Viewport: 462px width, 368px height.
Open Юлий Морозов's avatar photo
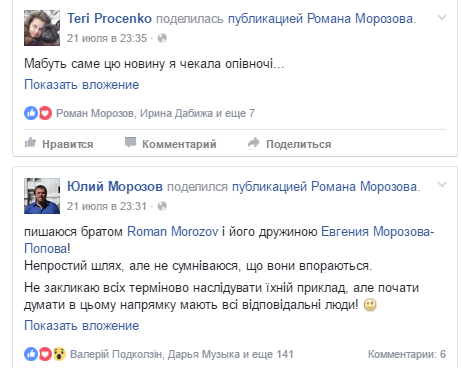tap(42, 196)
